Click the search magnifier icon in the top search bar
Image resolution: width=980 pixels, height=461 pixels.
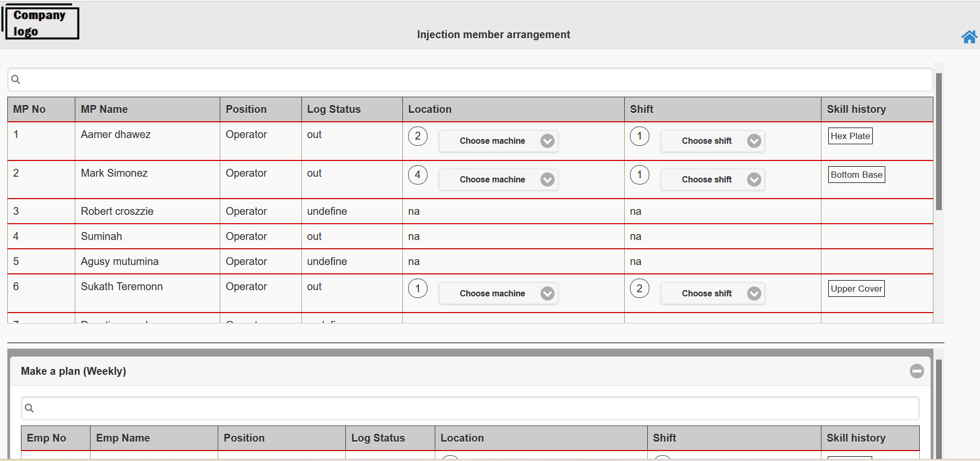tap(16, 79)
